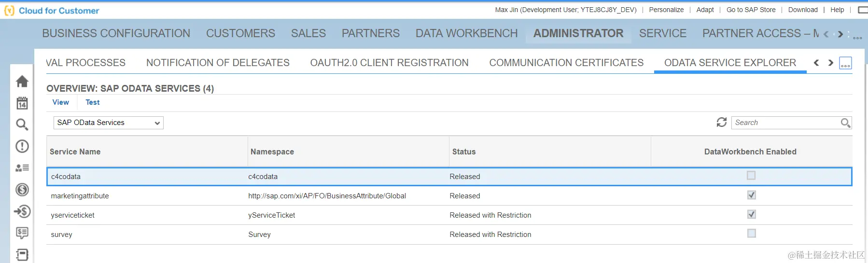
Task: Click the Download link
Action: click(x=803, y=10)
